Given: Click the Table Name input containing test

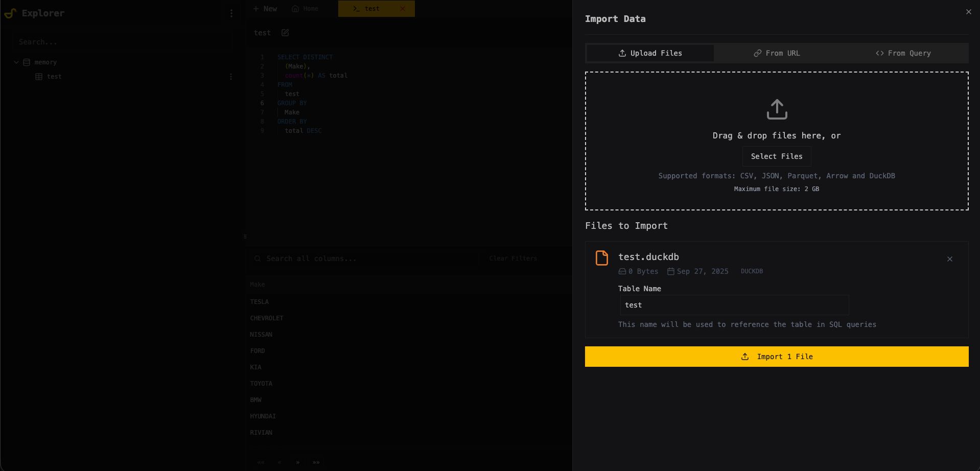Looking at the screenshot, I should pyautogui.click(x=734, y=305).
